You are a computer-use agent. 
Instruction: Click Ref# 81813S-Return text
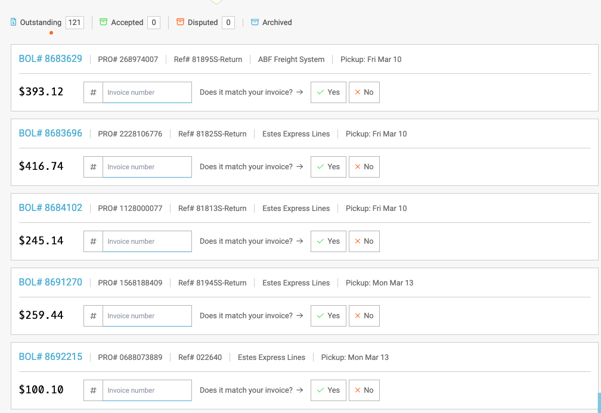click(x=212, y=208)
